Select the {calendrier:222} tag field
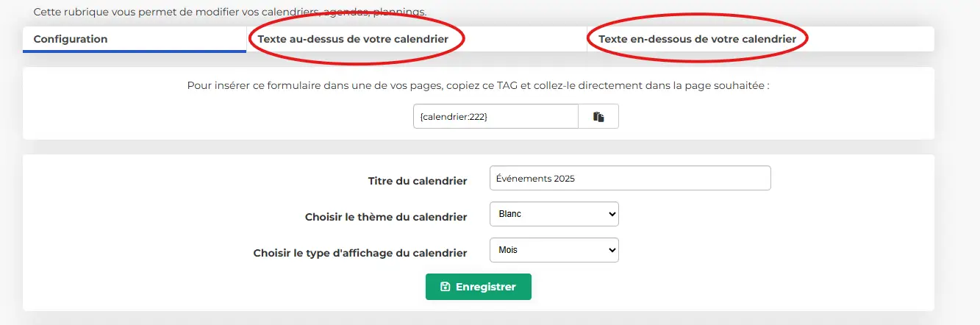The height and width of the screenshot is (325, 980). 496,117
